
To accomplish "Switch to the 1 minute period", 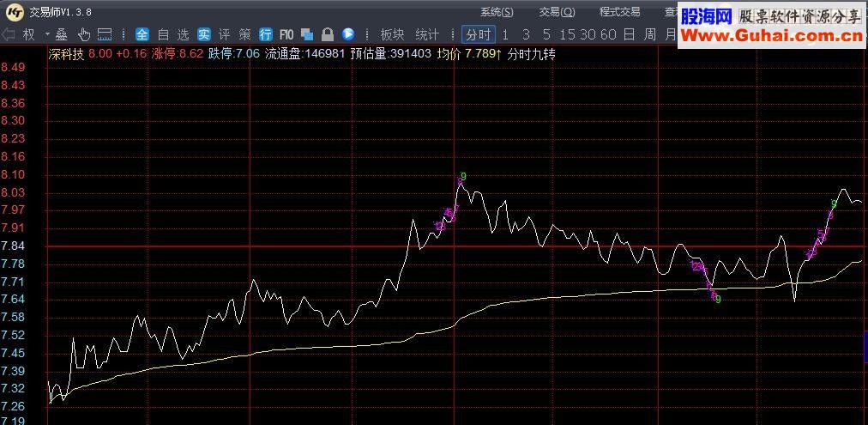I will click(x=505, y=35).
